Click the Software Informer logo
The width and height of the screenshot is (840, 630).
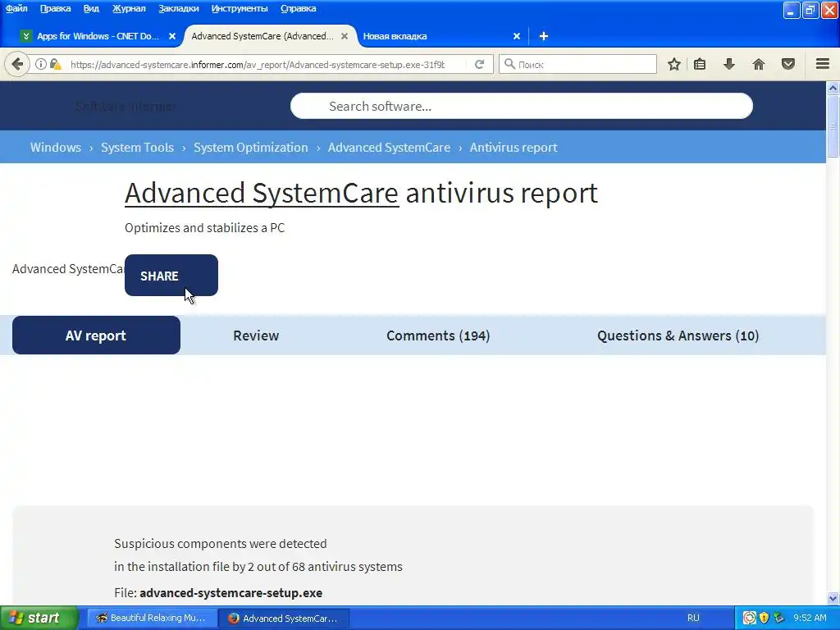(x=126, y=106)
